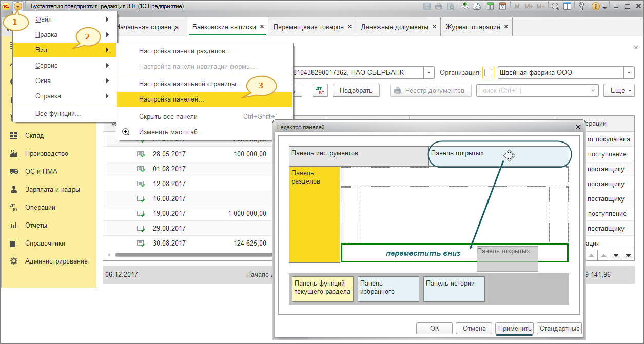This screenshot has width=644, height=344.
Task: Open the wrench settings icon
Action: pos(581,6)
